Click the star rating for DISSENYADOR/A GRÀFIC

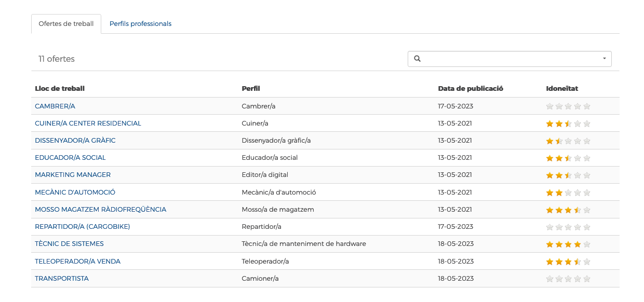coord(568,141)
